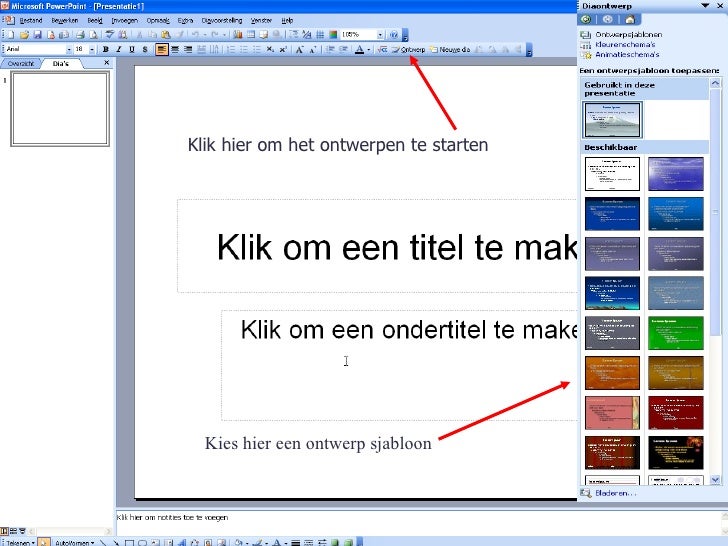This screenshot has height=546, width=728.
Task: Toggle text shadow formatting
Action: [145, 49]
